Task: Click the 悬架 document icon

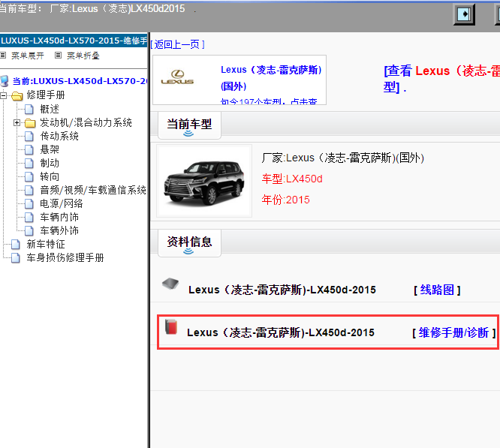Action: pos(29,149)
